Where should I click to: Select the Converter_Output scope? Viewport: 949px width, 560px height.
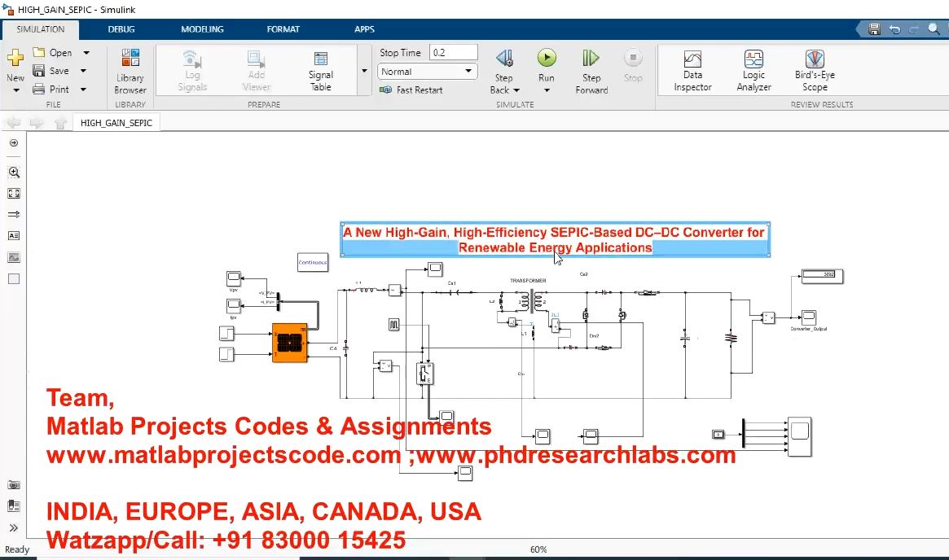pos(809,317)
